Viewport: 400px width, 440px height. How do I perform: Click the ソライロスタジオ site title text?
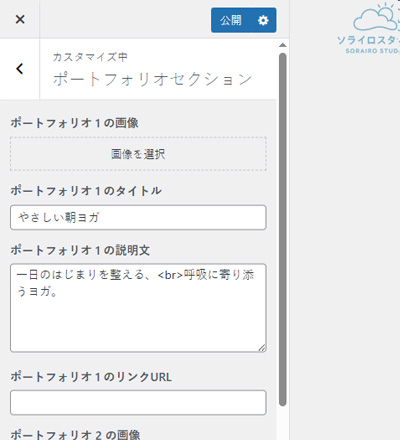coord(368,40)
